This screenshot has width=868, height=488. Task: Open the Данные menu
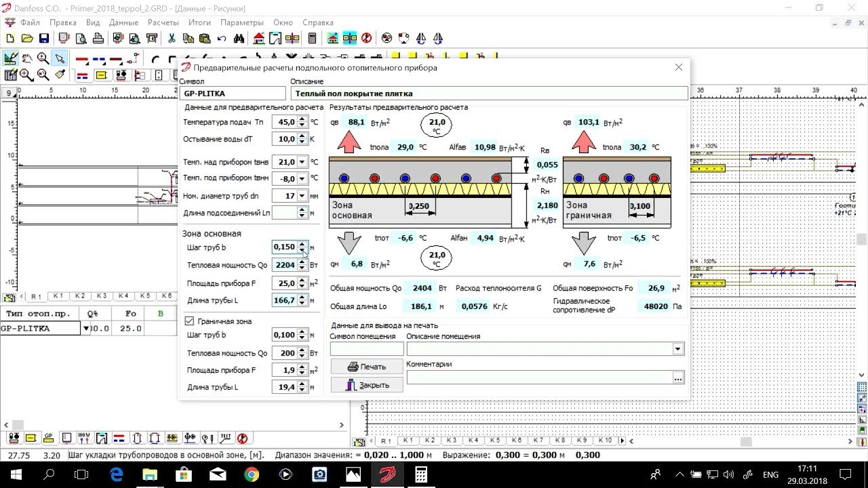123,22
